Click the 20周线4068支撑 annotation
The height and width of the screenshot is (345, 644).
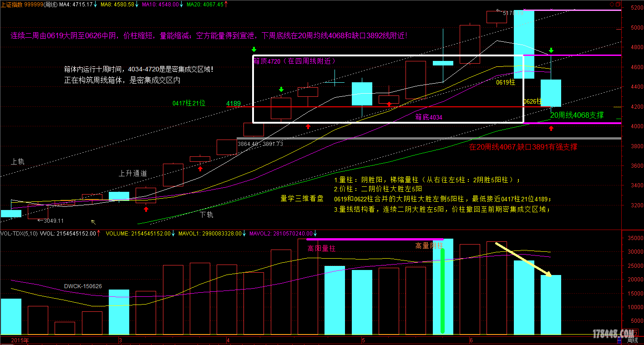[x=577, y=115]
